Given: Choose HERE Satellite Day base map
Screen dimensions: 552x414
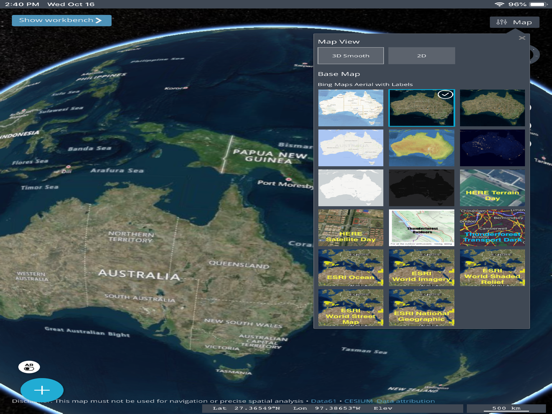Looking at the screenshot, I should pyautogui.click(x=351, y=228).
